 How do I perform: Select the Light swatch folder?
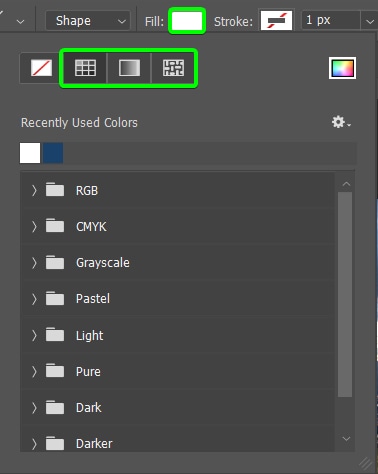click(x=178, y=335)
